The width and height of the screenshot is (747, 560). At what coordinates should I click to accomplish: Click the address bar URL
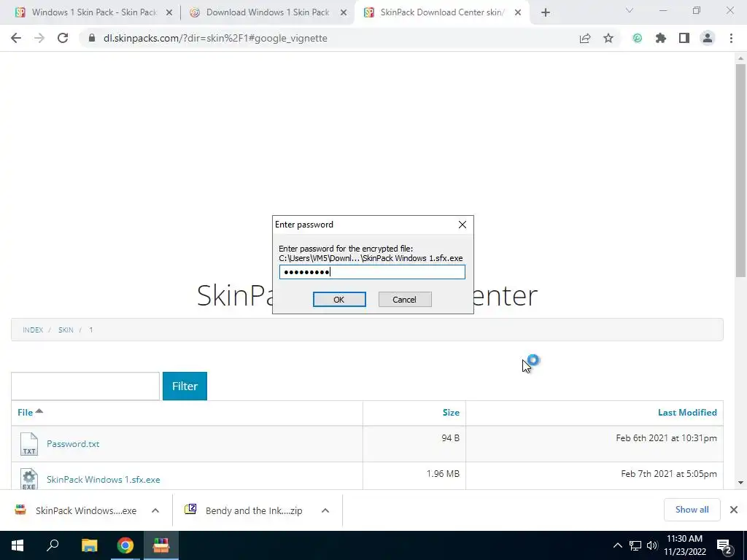tap(215, 38)
